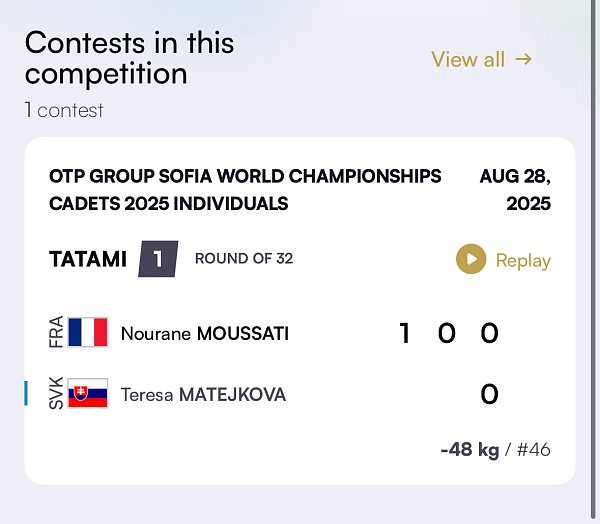
Task: Click the Replay text link
Action: 523,261
